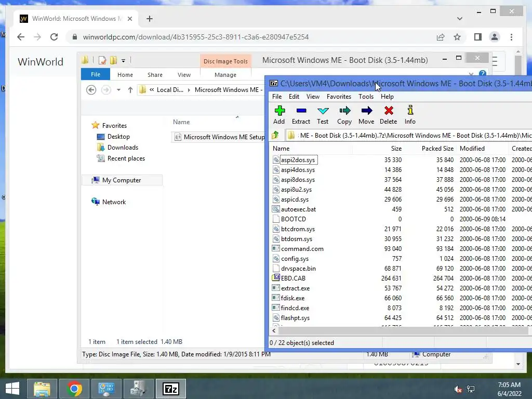Open a new Chrome tab
This screenshot has height=399, width=532.
click(149, 19)
